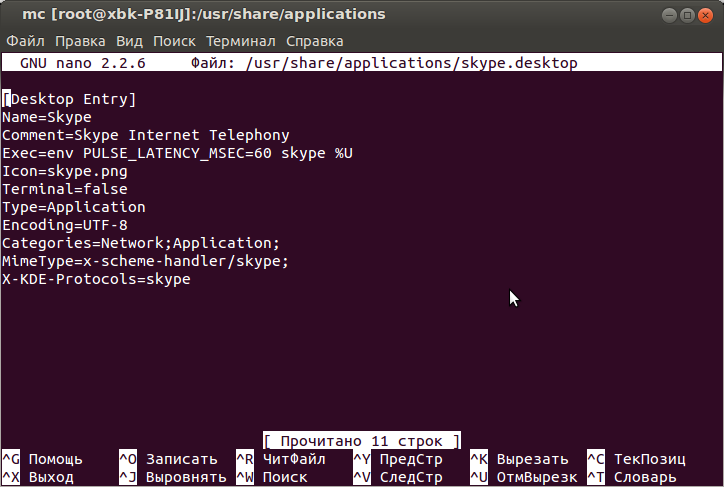Image resolution: width=724 pixels, height=487 pixels.
Task: Click the Name=Skype line
Action: click(47, 117)
